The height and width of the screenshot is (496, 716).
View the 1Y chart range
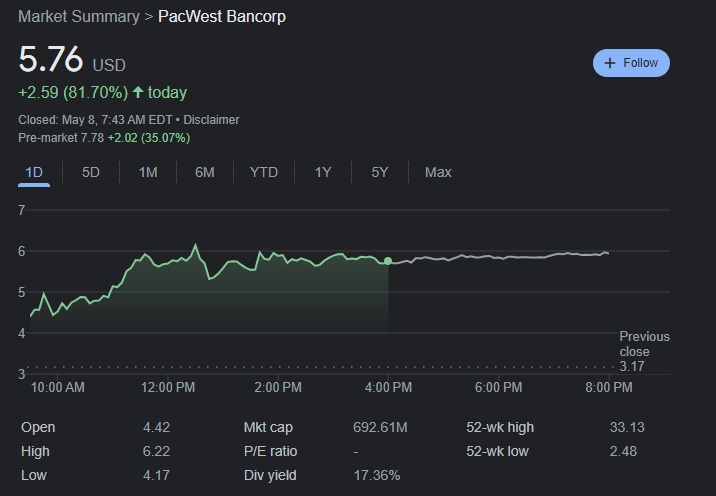[x=323, y=172]
